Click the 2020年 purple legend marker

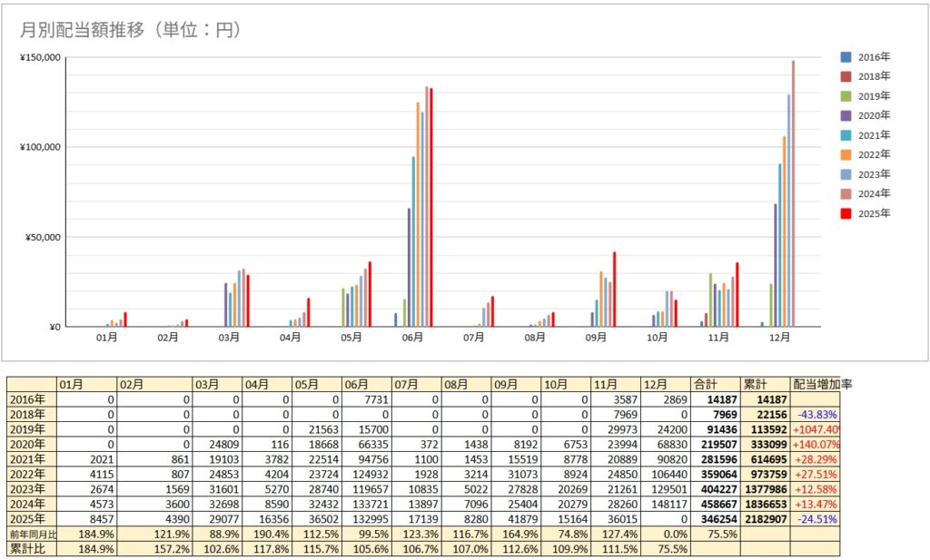[846, 115]
